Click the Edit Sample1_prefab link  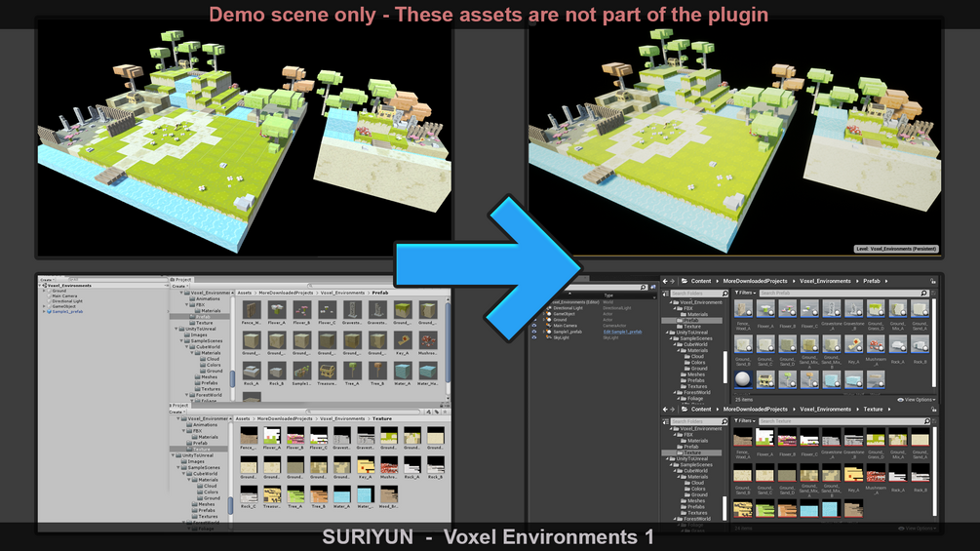tap(622, 332)
